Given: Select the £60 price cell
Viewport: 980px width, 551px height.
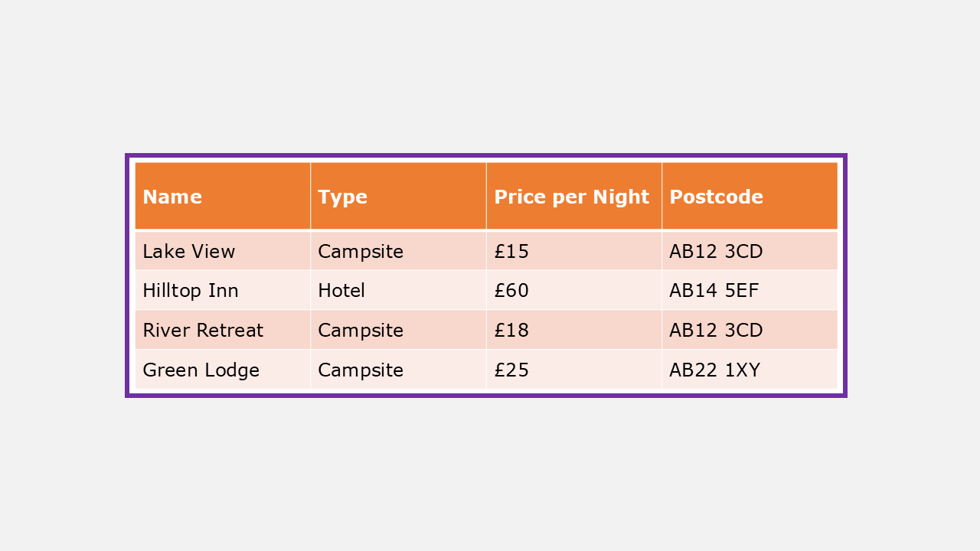Looking at the screenshot, I should (573, 291).
